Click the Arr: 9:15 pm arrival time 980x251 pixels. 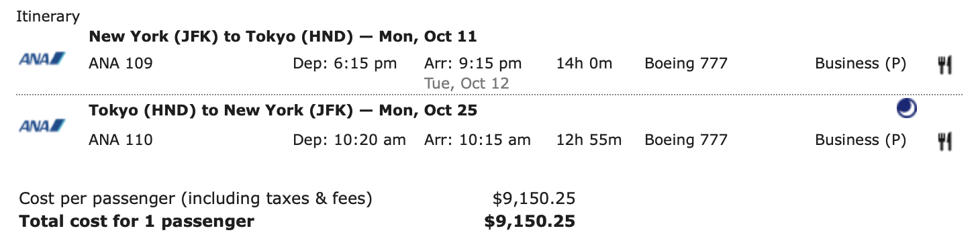[x=473, y=64]
